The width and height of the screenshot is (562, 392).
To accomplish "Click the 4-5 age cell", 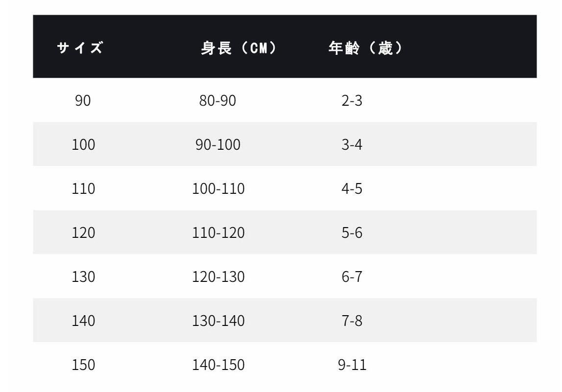I will [x=351, y=189].
